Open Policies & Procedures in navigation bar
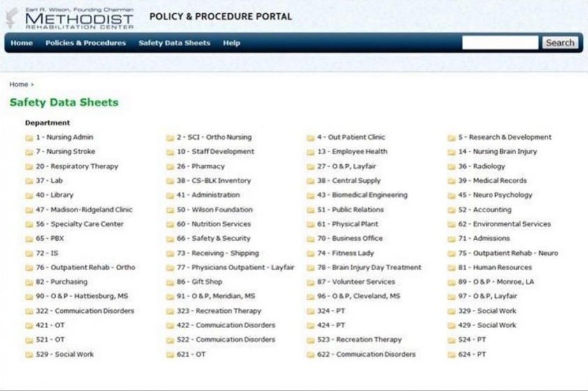 [x=86, y=43]
